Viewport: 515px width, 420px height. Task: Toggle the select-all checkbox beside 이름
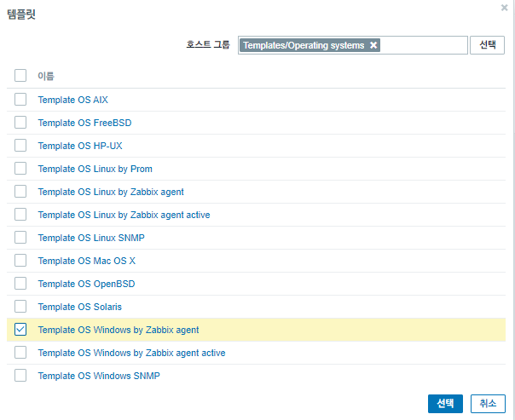(x=20, y=76)
